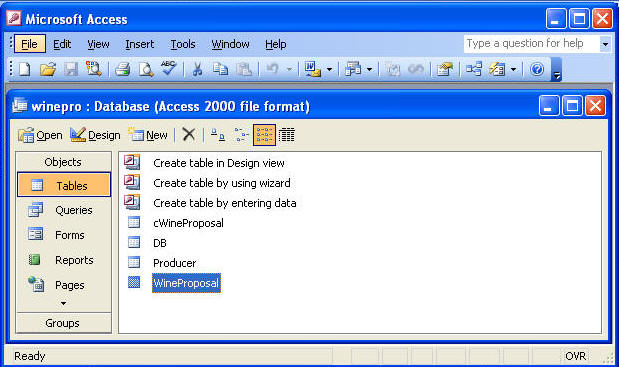Screen dimensions: 619x367
Task: Click 'Create table in Design view' text
Action: pyautogui.click(x=219, y=163)
